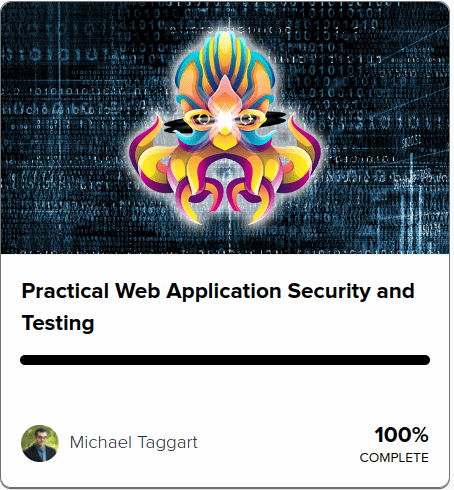This screenshot has height=490, width=454.
Task: Click the word Testing in the title
Action: coord(58,323)
